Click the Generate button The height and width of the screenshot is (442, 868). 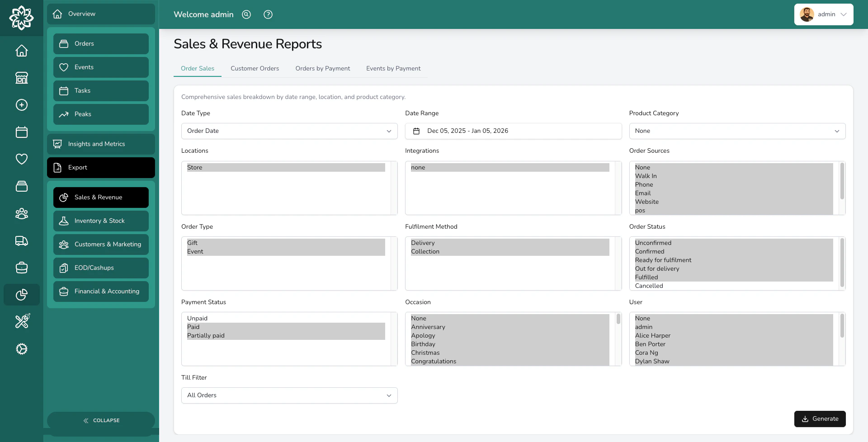click(x=820, y=418)
